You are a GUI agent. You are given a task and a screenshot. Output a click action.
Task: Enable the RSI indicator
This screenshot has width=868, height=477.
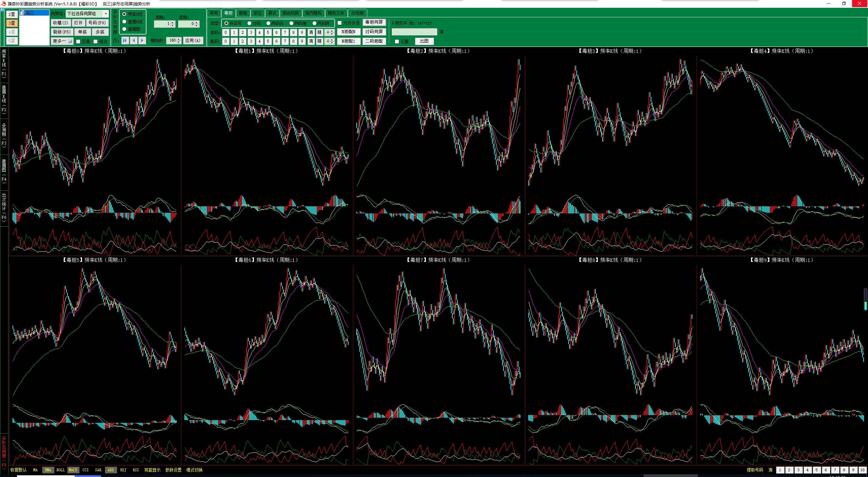point(136,470)
